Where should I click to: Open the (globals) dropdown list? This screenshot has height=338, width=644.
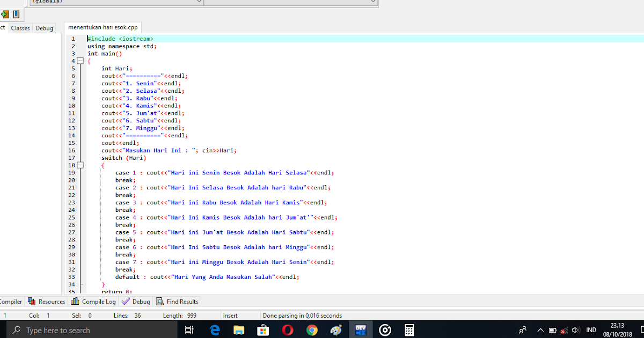(x=199, y=2)
